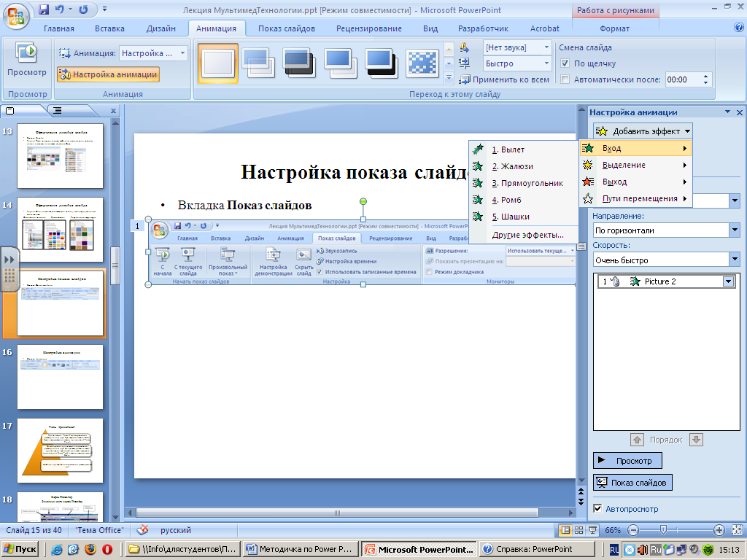
Task: Open Picture 2 effect options dropdown
Action: (728, 281)
